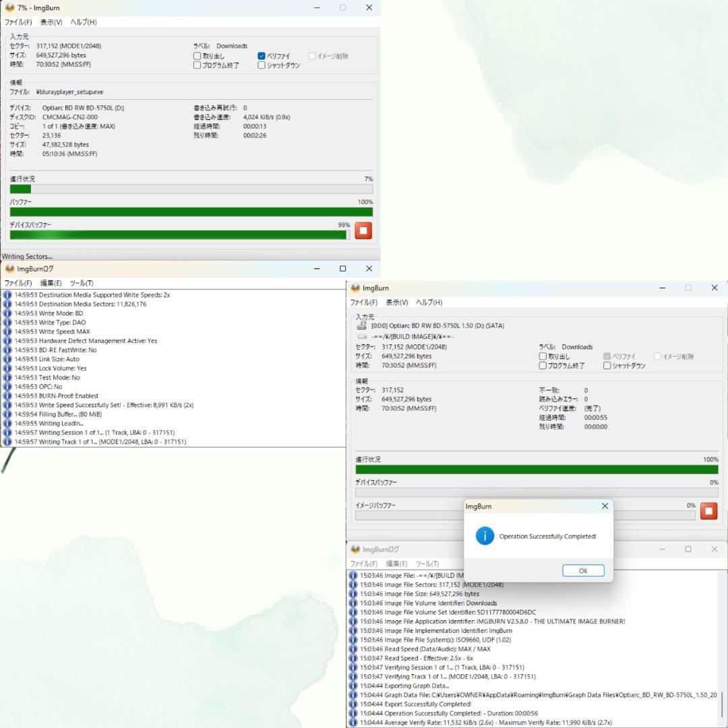Screen dimensions: 728x728
Task: Open 表示(V) menu in 7% ImgBurn window
Action: point(51,22)
